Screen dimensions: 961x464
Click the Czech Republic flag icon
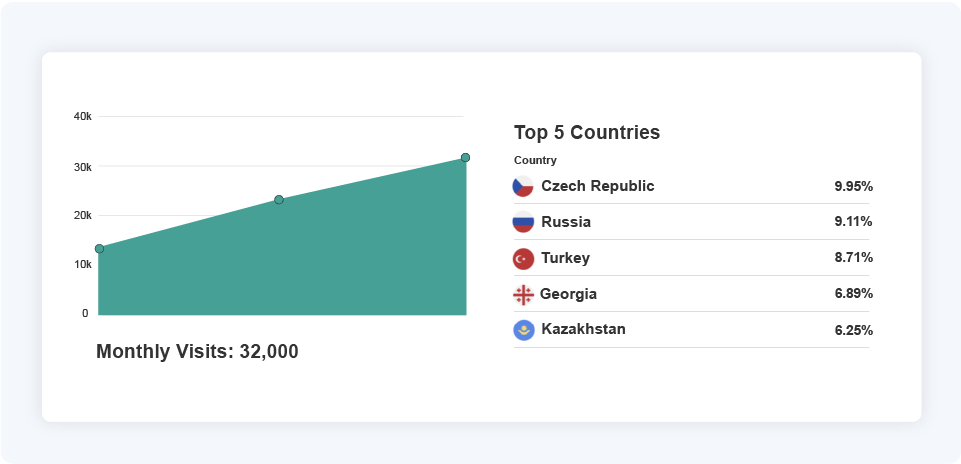click(x=523, y=186)
